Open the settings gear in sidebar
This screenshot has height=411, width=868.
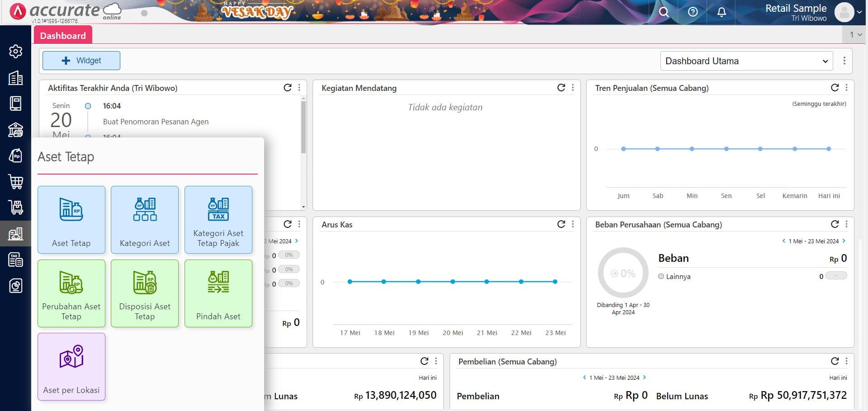[15, 52]
